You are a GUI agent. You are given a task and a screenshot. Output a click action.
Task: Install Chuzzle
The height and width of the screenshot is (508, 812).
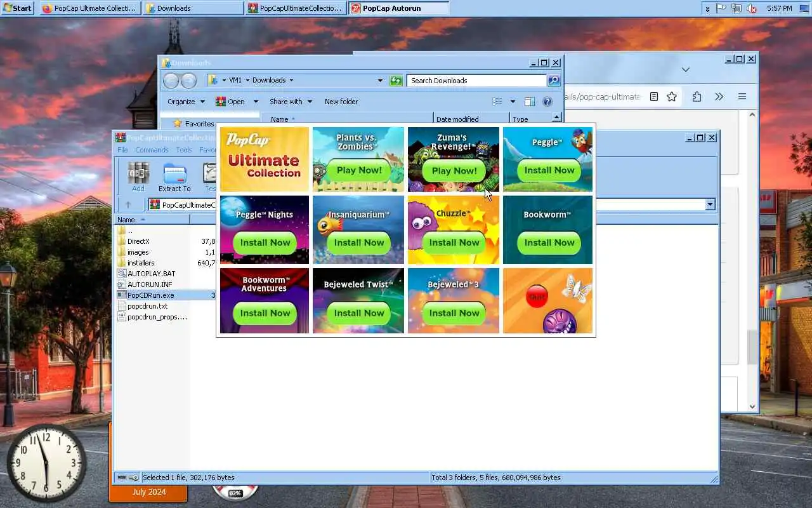[x=454, y=243]
